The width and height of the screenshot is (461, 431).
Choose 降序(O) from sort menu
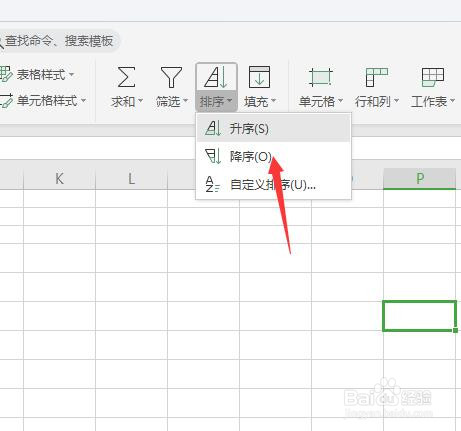point(273,156)
